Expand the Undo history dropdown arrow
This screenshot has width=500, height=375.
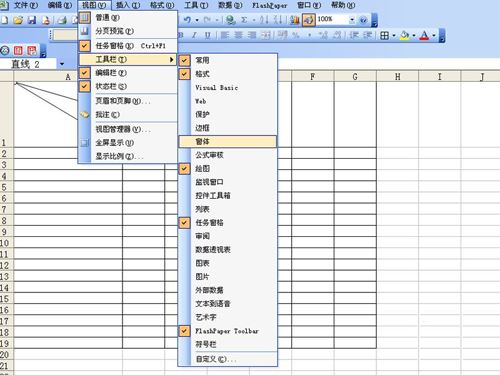pos(197,20)
